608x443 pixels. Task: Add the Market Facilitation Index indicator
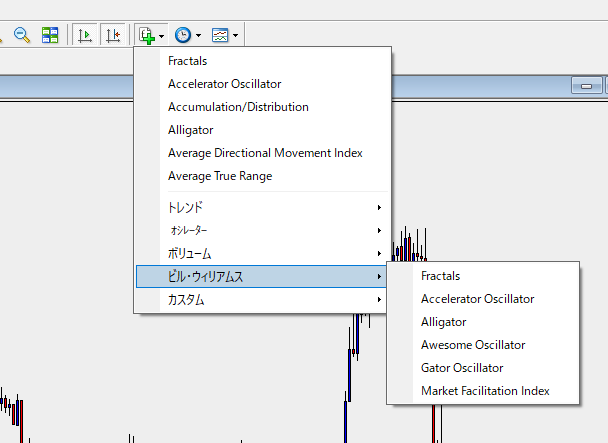coord(485,391)
